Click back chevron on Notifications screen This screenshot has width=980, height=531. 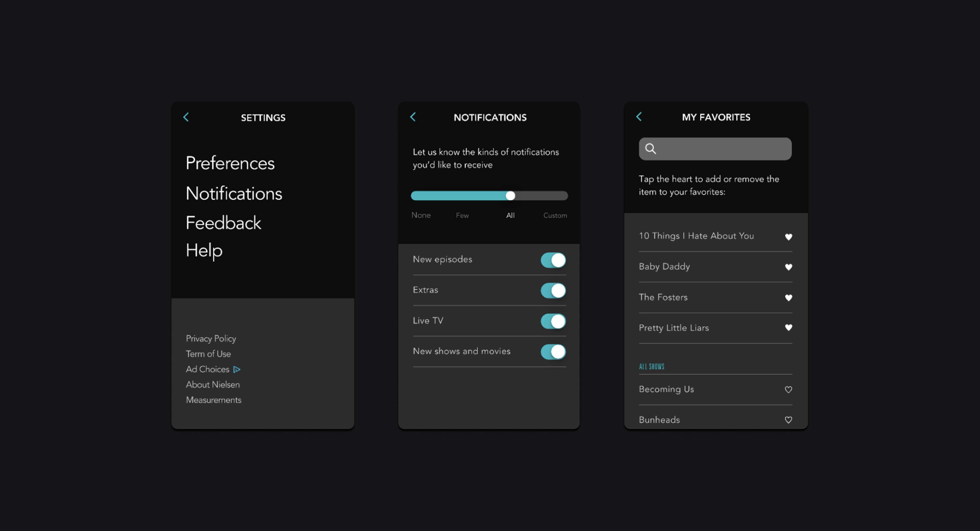(x=413, y=117)
